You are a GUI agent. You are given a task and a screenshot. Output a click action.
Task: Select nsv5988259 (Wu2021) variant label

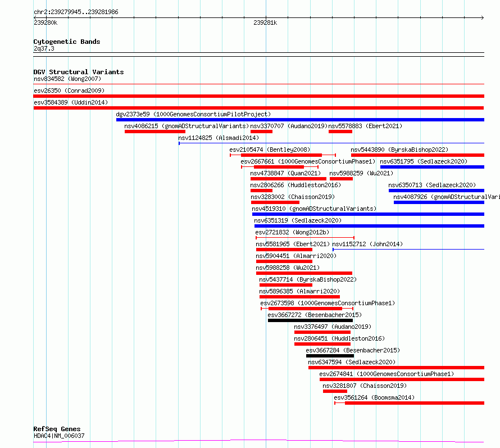pos(361,173)
